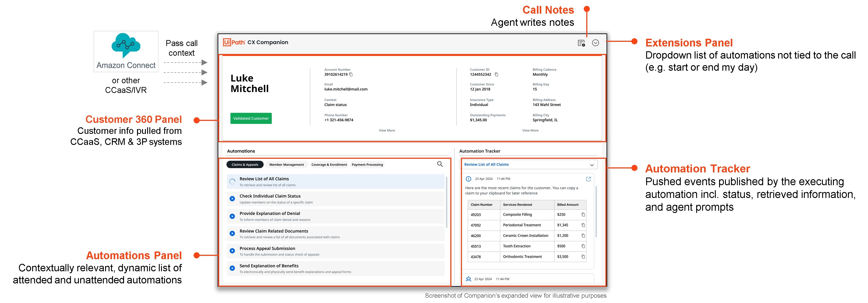Image resolution: width=868 pixels, height=303 pixels.
Task: Click the CX Companion title
Action: tap(267, 42)
